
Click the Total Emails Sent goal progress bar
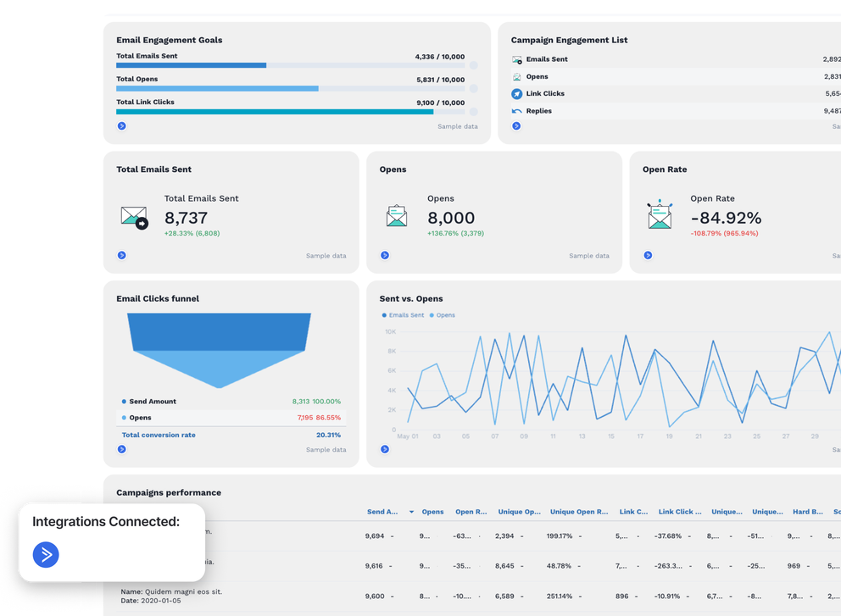290,65
